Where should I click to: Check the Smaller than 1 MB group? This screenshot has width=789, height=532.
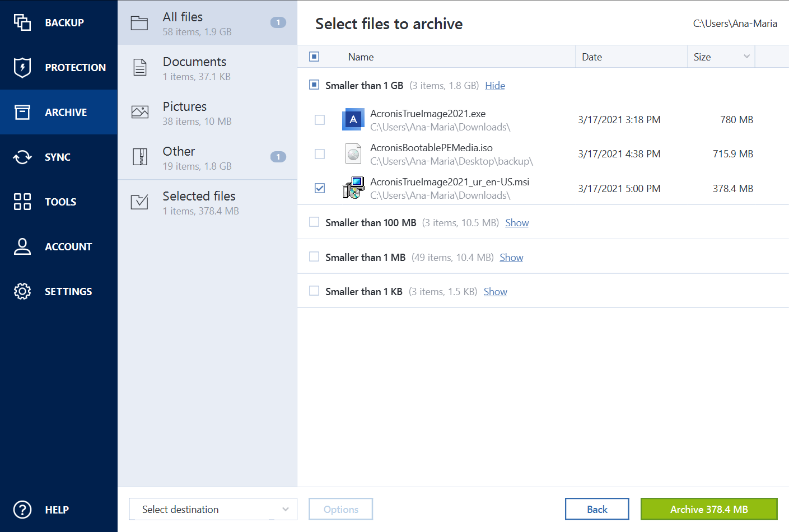(314, 256)
